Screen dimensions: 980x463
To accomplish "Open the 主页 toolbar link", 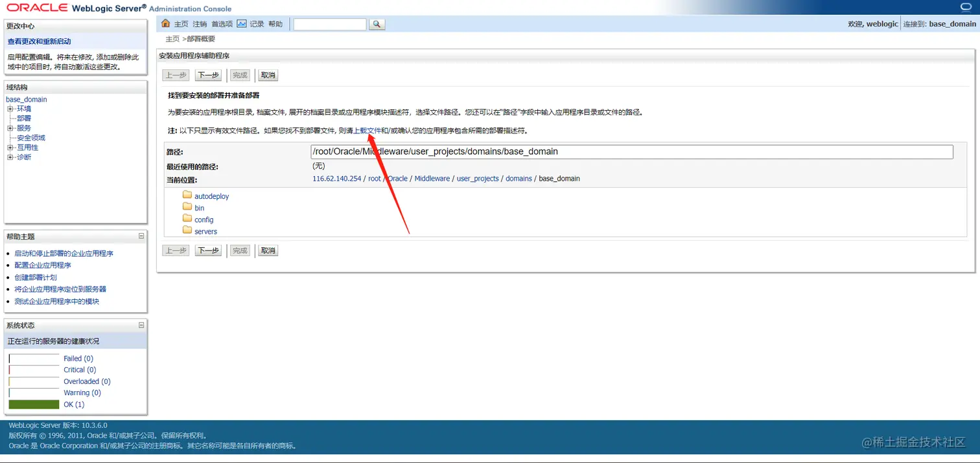I will point(181,24).
